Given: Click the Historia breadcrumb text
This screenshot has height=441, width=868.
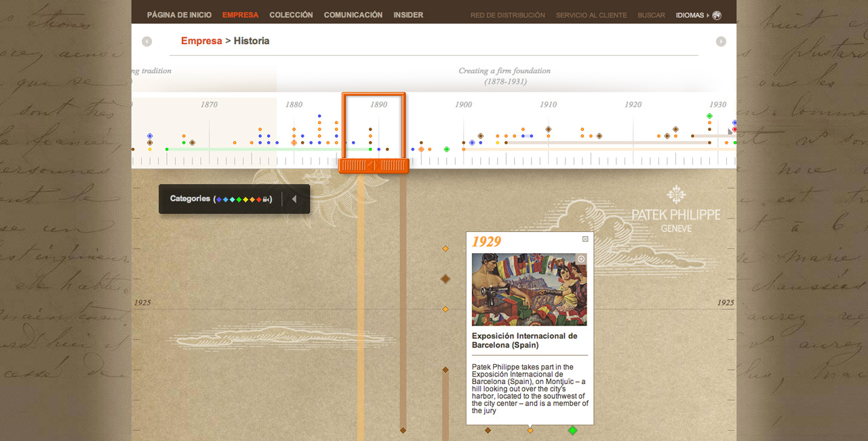Looking at the screenshot, I should point(252,41).
